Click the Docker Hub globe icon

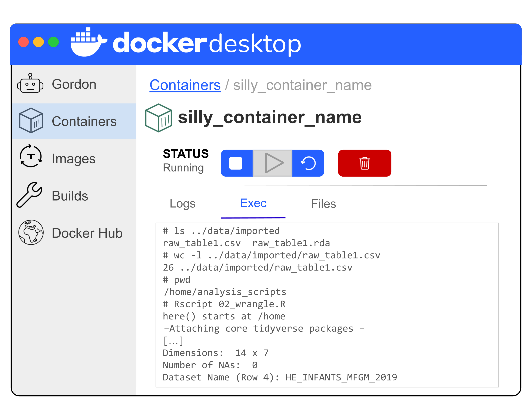(31, 232)
